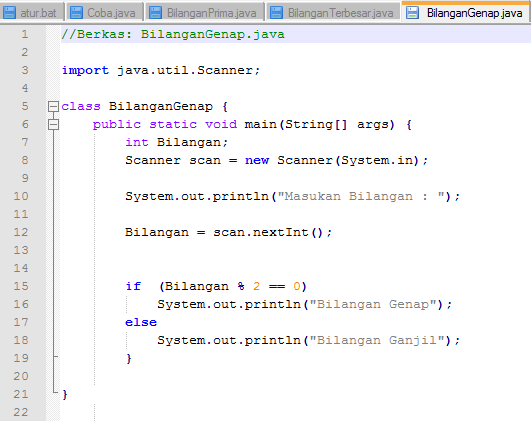Click the save icon on Coba.java tab
This screenshot has width=531, height=421.
76,13
